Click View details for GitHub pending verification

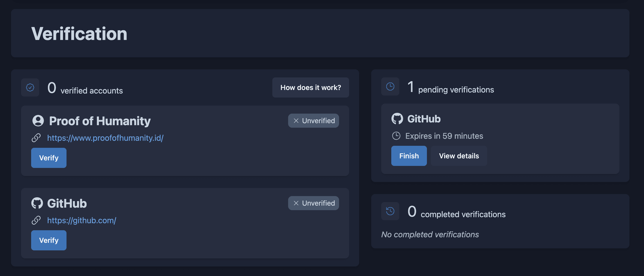click(x=459, y=156)
